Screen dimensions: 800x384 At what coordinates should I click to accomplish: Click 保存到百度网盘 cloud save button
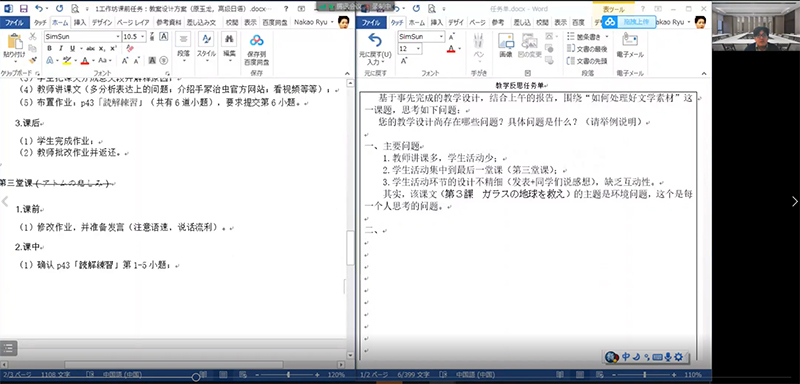tap(257, 49)
